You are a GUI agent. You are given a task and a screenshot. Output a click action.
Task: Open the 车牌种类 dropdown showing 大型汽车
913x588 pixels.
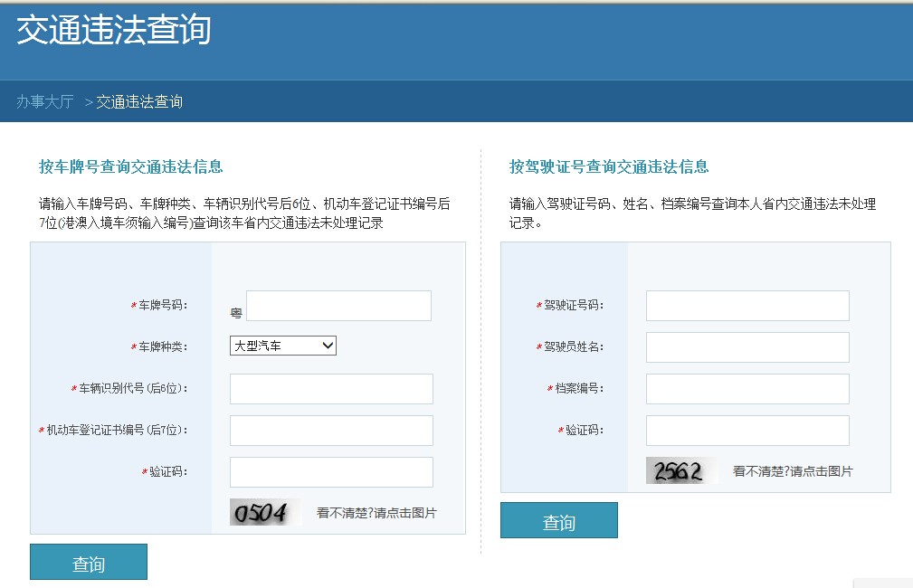tap(283, 346)
